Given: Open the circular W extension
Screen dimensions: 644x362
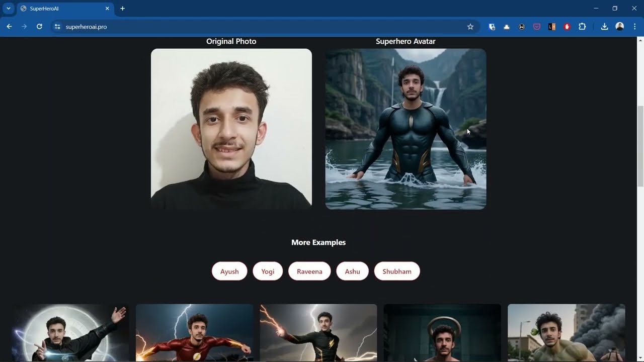Looking at the screenshot, I should pyautogui.click(x=522, y=27).
